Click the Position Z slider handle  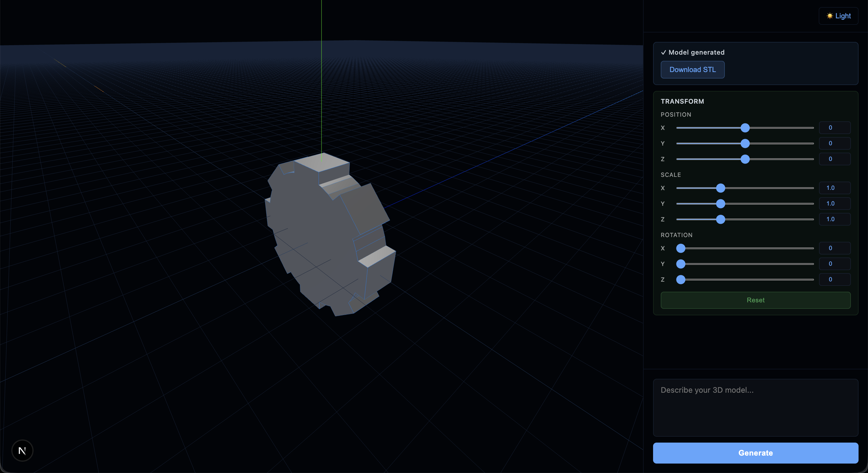(745, 159)
